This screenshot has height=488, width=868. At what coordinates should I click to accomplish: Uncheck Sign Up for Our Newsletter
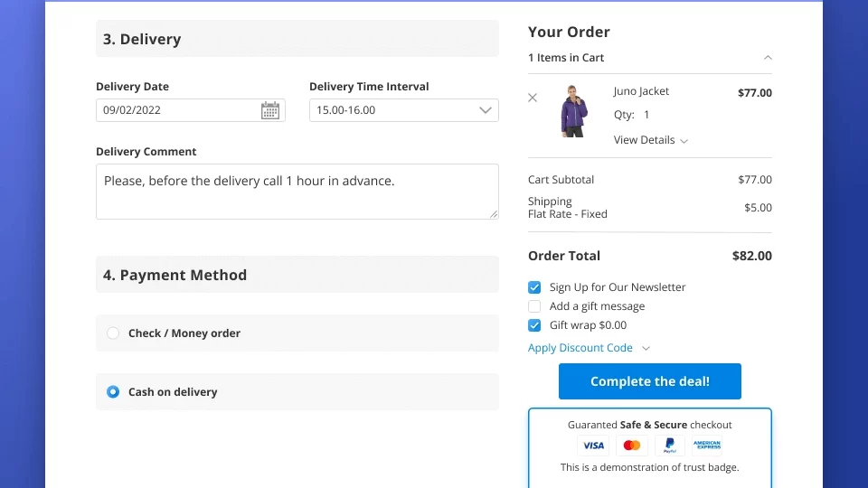click(x=534, y=287)
